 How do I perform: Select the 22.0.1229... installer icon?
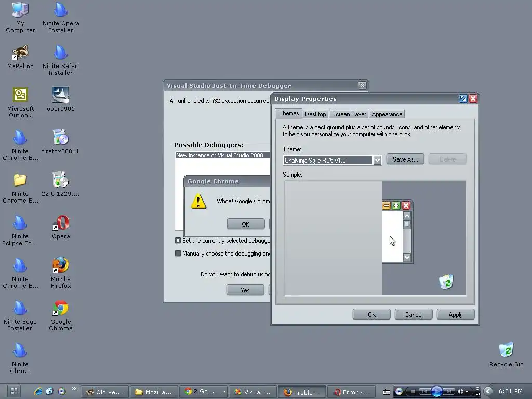(61, 184)
